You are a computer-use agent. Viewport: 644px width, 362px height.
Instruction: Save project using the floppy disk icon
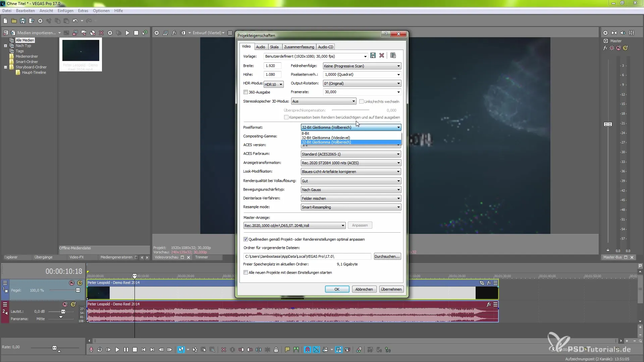click(x=23, y=21)
